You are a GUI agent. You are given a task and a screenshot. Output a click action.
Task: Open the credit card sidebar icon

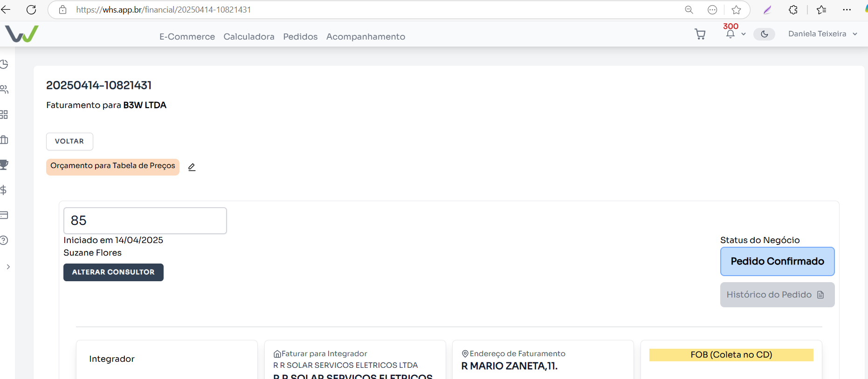(x=4, y=215)
